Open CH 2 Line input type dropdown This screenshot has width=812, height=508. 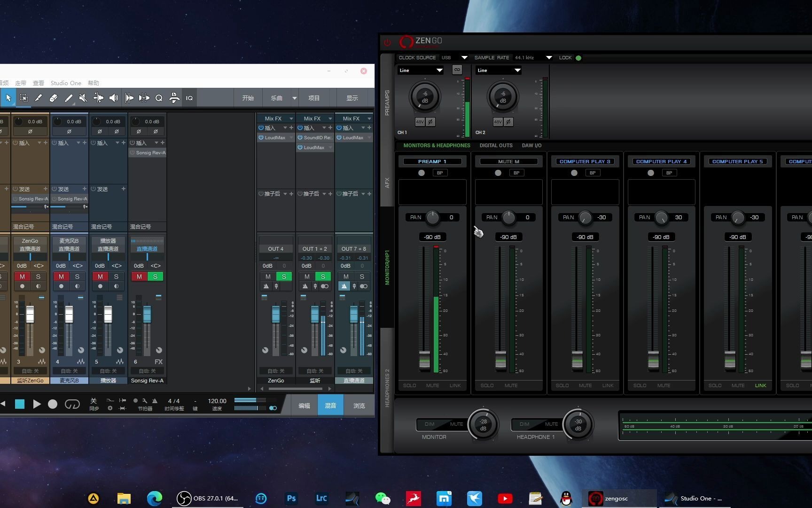[x=499, y=70]
